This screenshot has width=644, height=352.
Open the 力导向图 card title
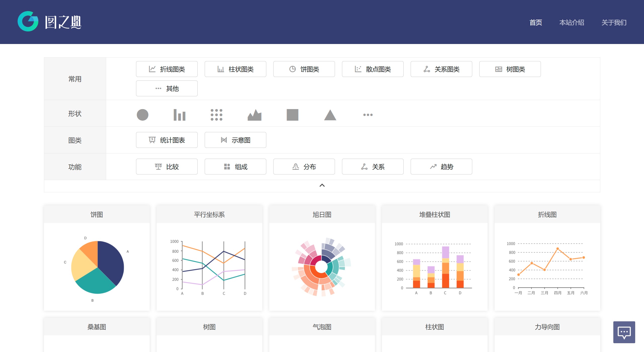[x=547, y=327]
